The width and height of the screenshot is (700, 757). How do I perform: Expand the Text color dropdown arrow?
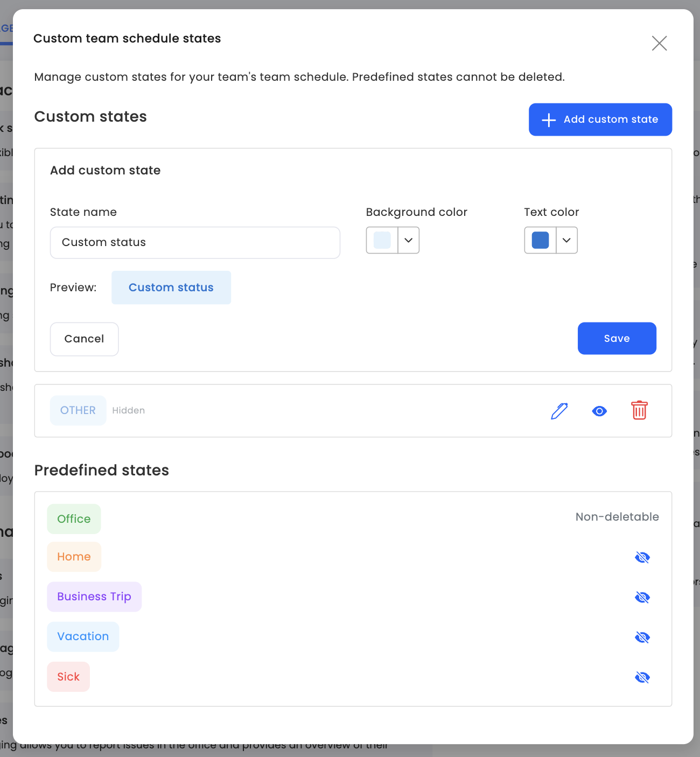tap(566, 240)
